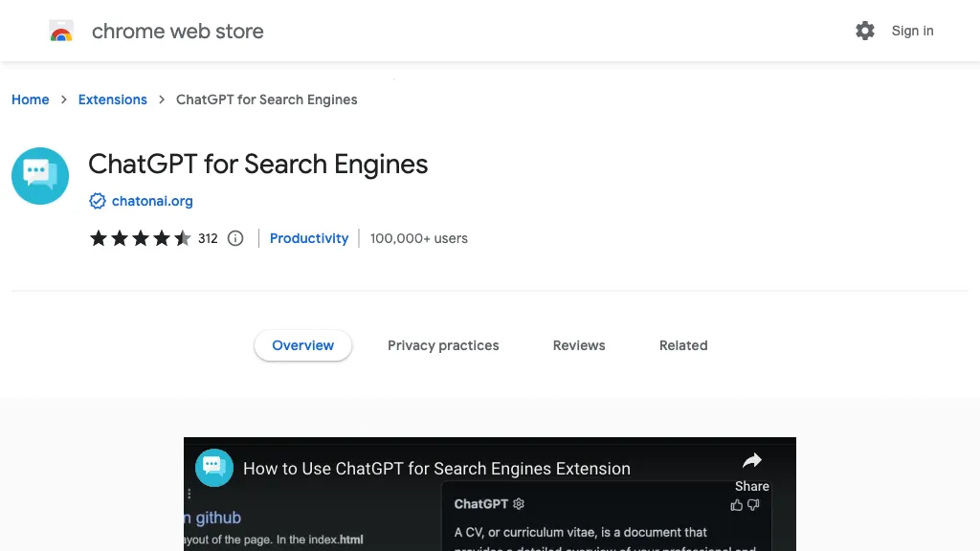Dislike the response with the thumbs down
Viewport: 980px width, 551px height.
[x=753, y=504]
